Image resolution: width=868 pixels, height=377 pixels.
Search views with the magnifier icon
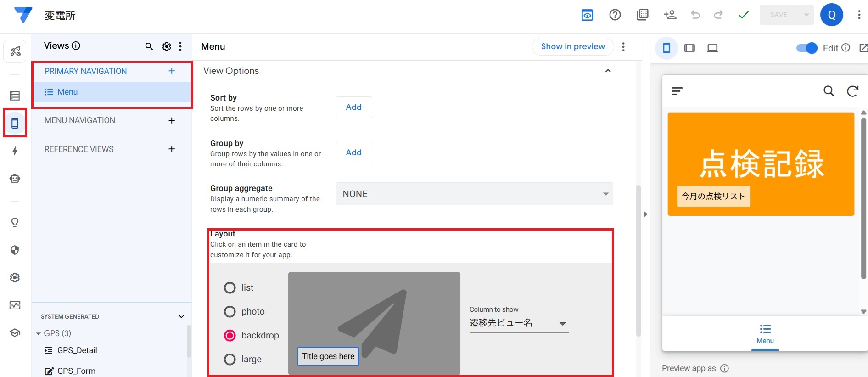tap(149, 46)
